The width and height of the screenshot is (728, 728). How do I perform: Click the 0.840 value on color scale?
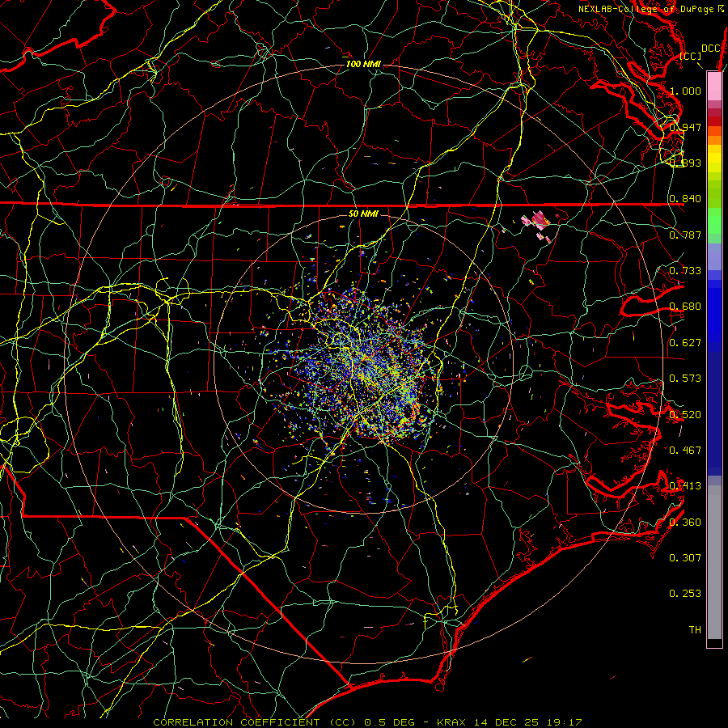pos(685,198)
